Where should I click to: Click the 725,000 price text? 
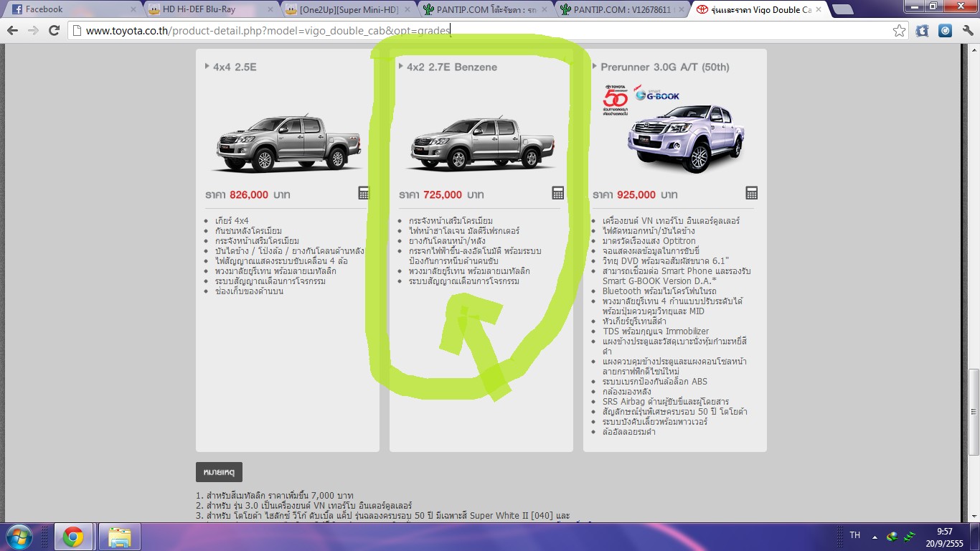coord(443,194)
